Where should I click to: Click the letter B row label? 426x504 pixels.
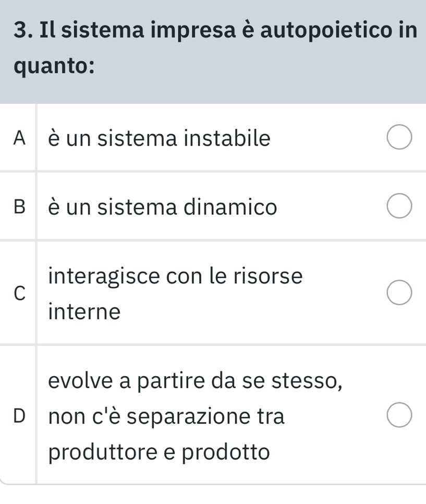pos(19,207)
